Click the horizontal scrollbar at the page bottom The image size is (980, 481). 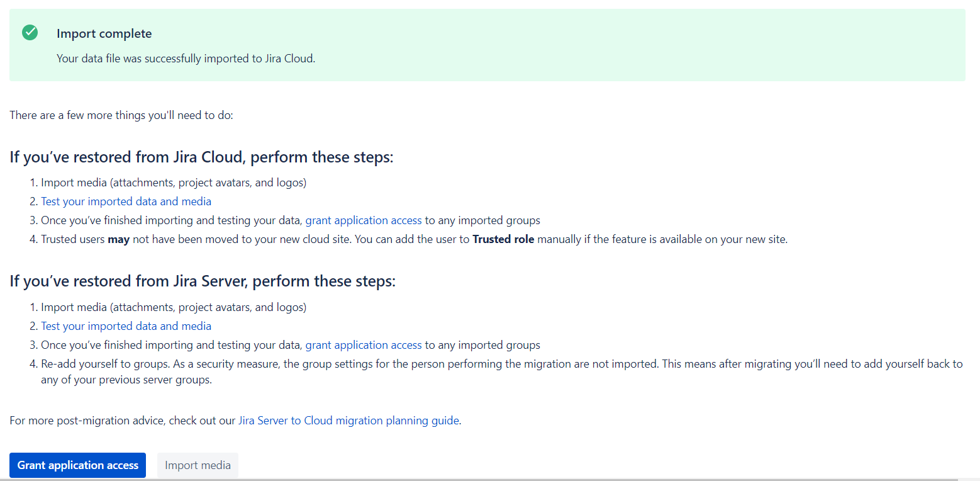click(x=478, y=479)
